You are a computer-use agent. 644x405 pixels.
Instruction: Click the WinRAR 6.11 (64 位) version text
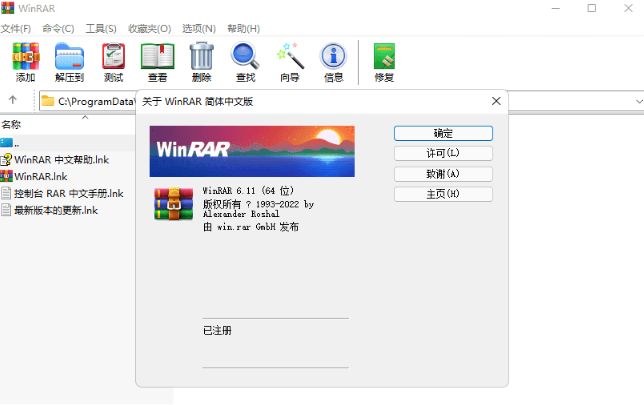[248, 191]
